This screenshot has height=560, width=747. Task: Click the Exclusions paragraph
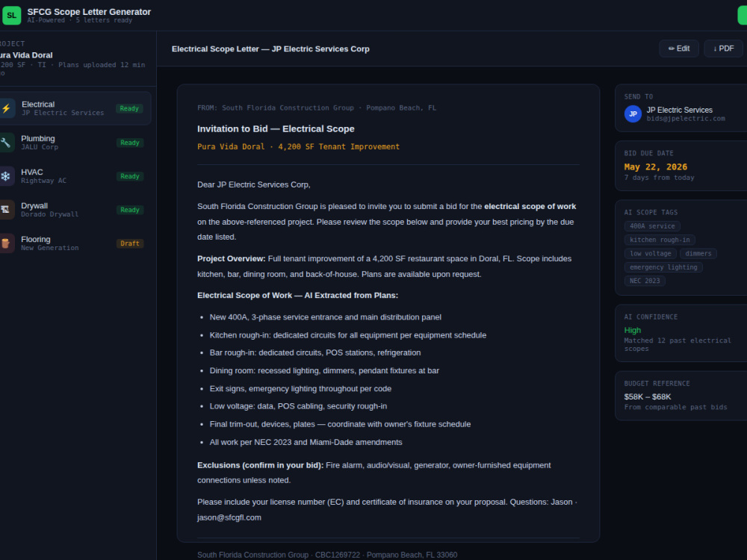point(374,473)
